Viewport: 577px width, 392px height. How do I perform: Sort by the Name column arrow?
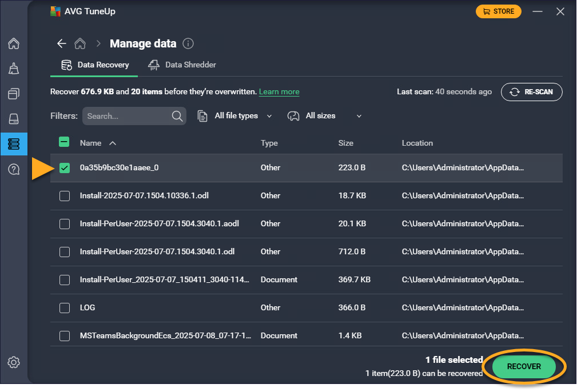[112, 143]
